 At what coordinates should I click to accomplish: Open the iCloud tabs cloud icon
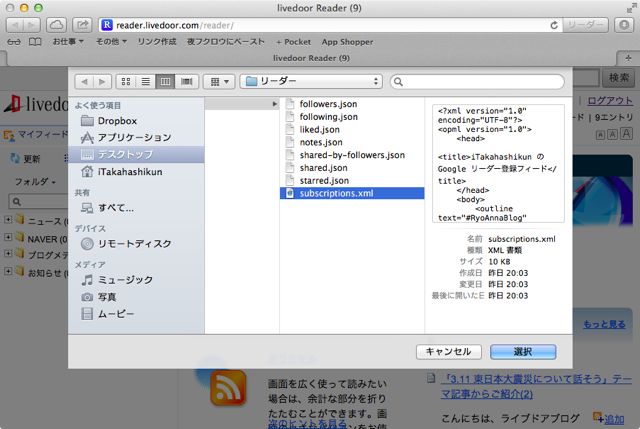[56, 25]
